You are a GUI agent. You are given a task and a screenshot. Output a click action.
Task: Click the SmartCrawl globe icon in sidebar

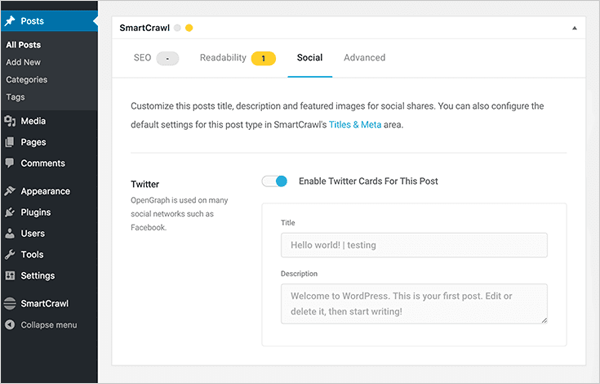(10, 303)
